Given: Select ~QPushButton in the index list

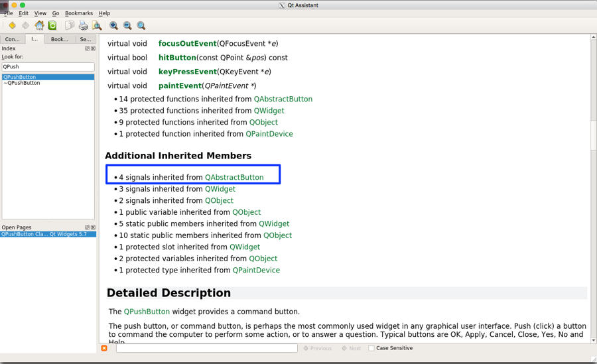Looking at the screenshot, I should (23, 84).
